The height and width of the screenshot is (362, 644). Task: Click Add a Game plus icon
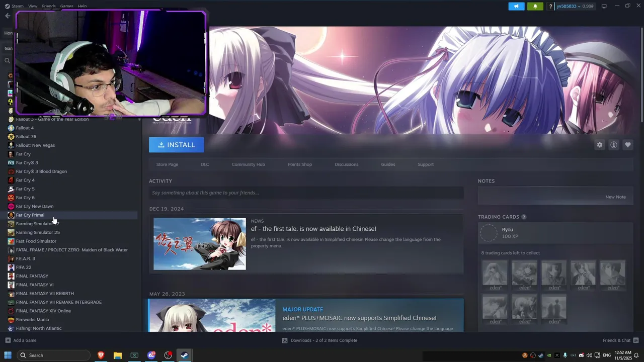click(8, 340)
